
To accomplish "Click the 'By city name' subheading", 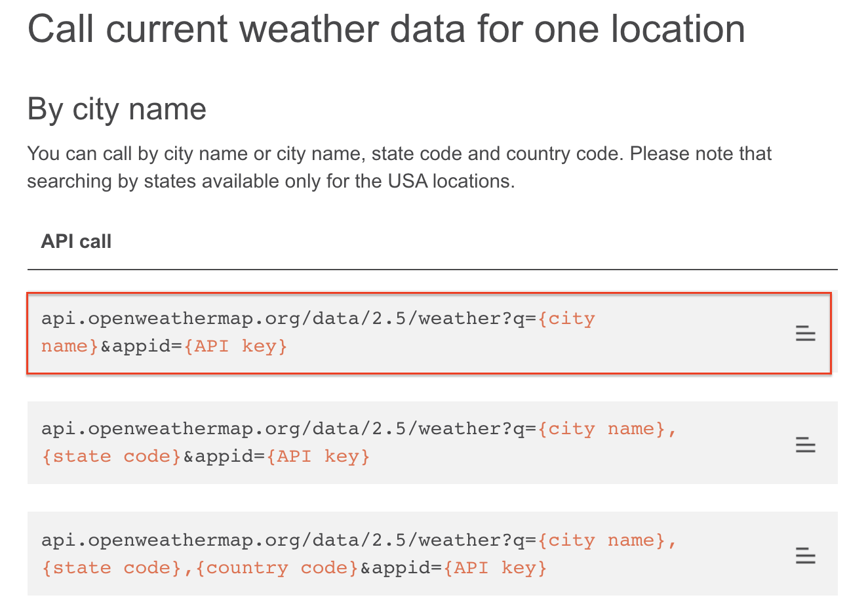I will [117, 109].
